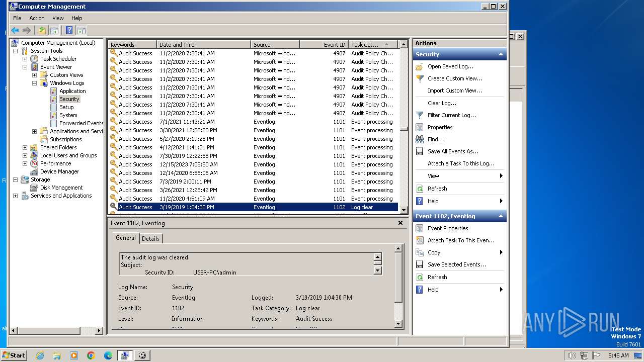Launch Google Chrome from taskbar
The height and width of the screenshot is (362, 644).
[x=91, y=355]
